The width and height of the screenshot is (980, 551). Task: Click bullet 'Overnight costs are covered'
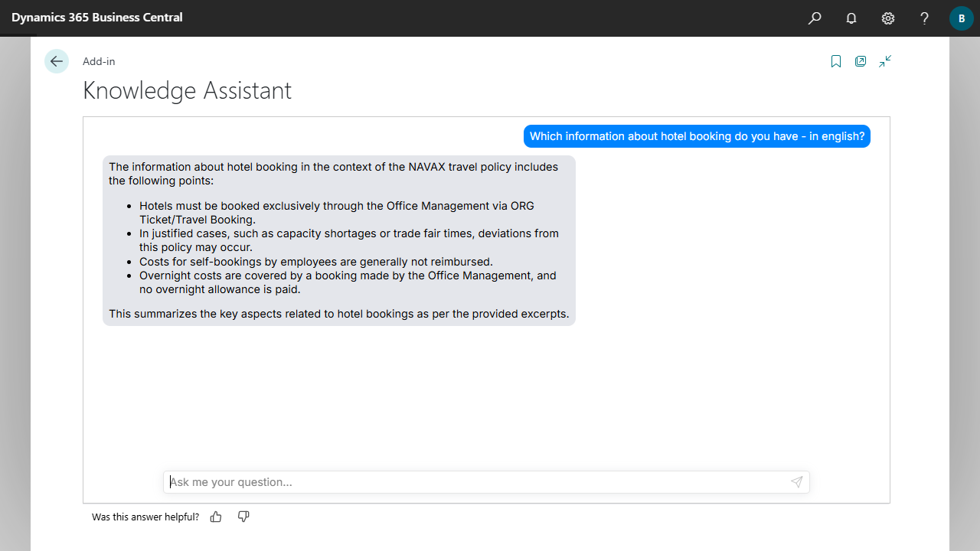pyautogui.click(x=348, y=282)
